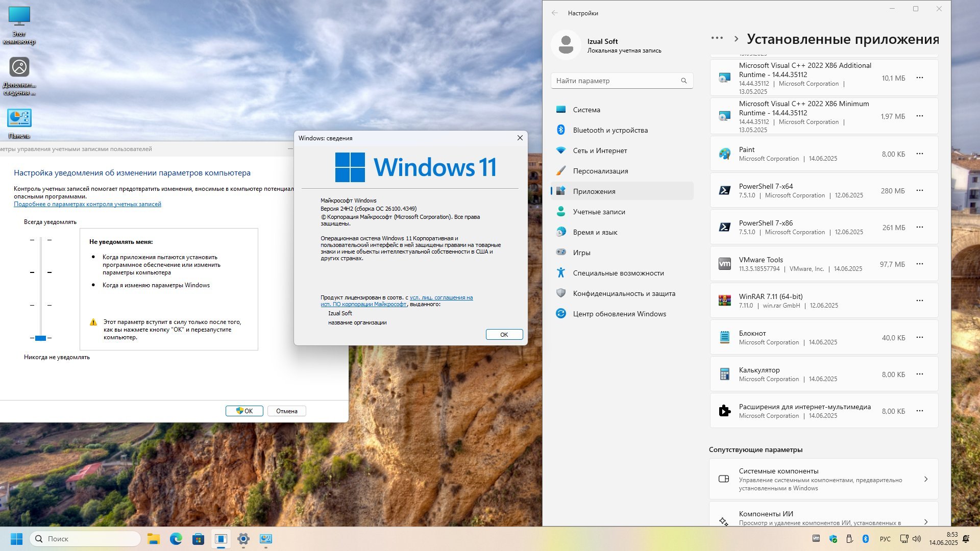
Task: Set UAC slider to second notch
Action: (x=40, y=272)
